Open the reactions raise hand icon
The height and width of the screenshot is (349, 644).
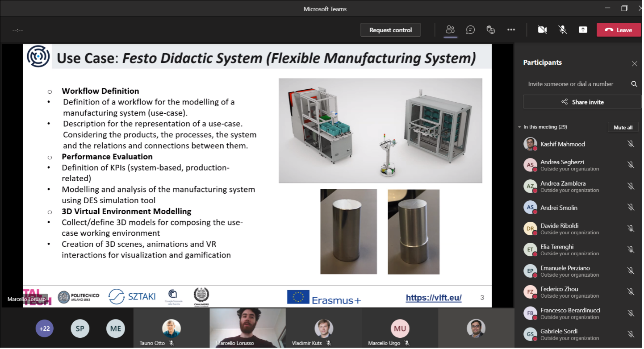490,30
